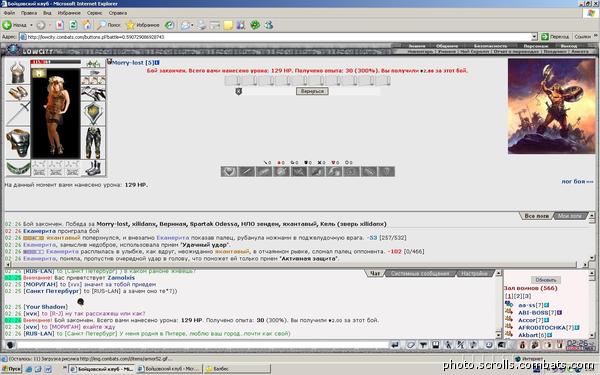Screen dimensions: 600x375
Task: Click the chat send arrow icon
Action: pyautogui.click(x=395, y=345)
